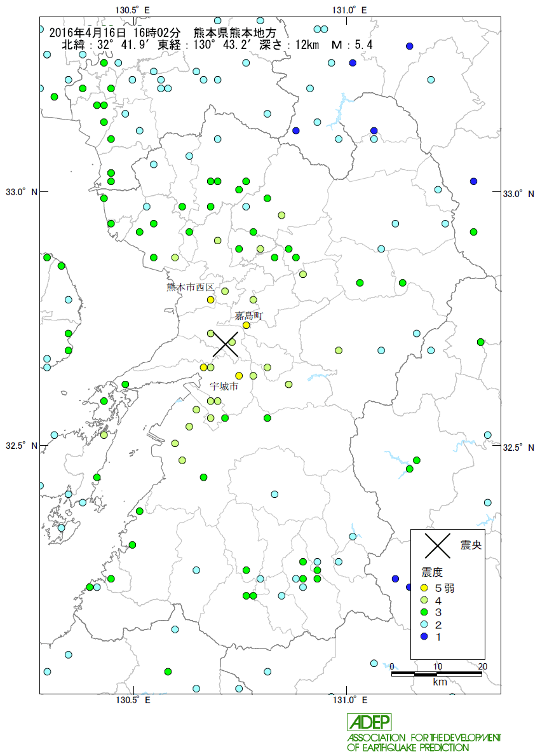
Task: Click the left 33.0° N axis label
Action: click(21, 192)
